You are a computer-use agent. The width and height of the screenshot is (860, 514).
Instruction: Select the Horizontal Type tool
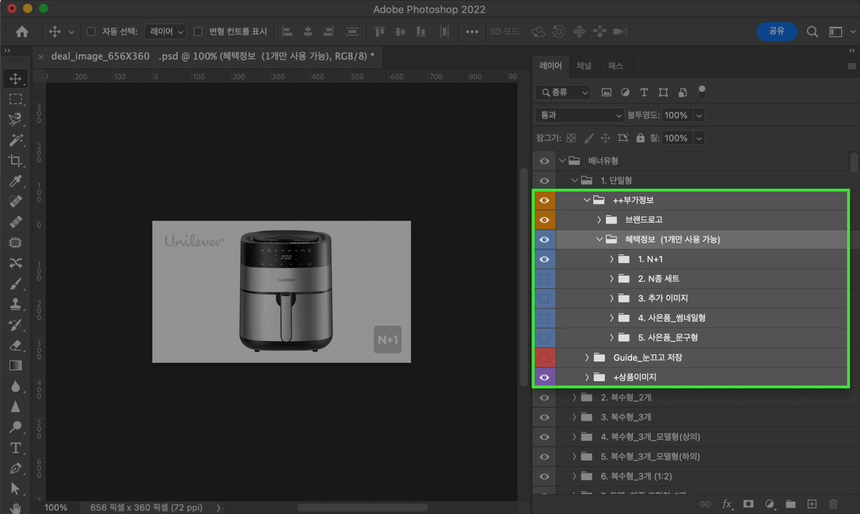15,447
